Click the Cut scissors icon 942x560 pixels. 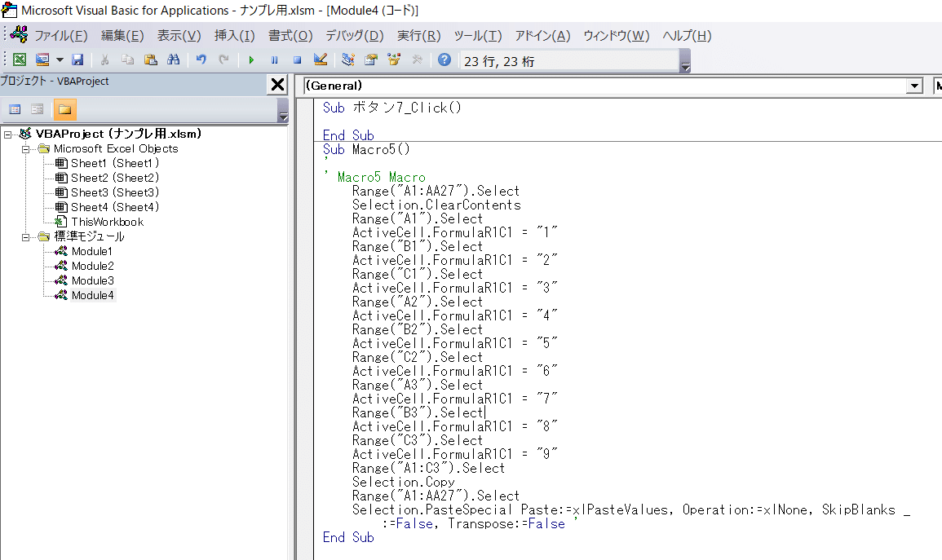pos(104,60)
